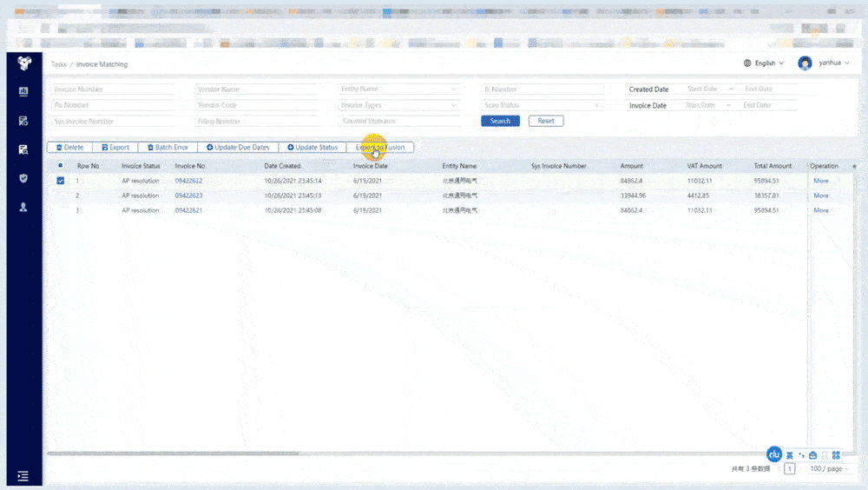Click the Update Due Dates button
Viewport: 868px width, 490px height.
(238, 148)
